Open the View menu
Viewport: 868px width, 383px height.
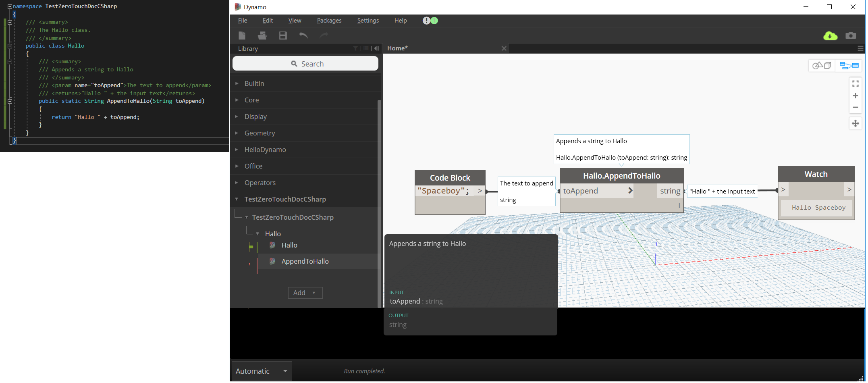coord(295,21)
